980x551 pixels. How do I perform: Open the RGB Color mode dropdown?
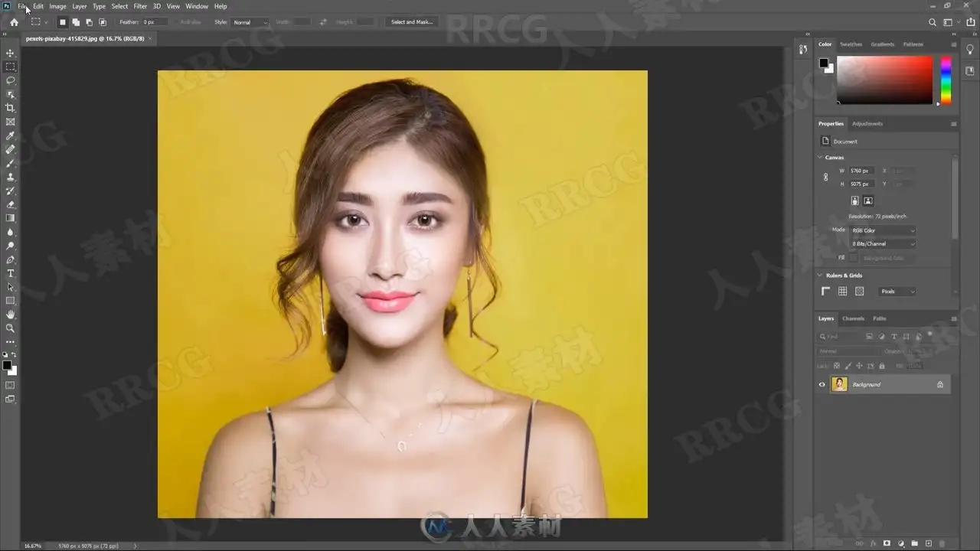coord(883,230)
